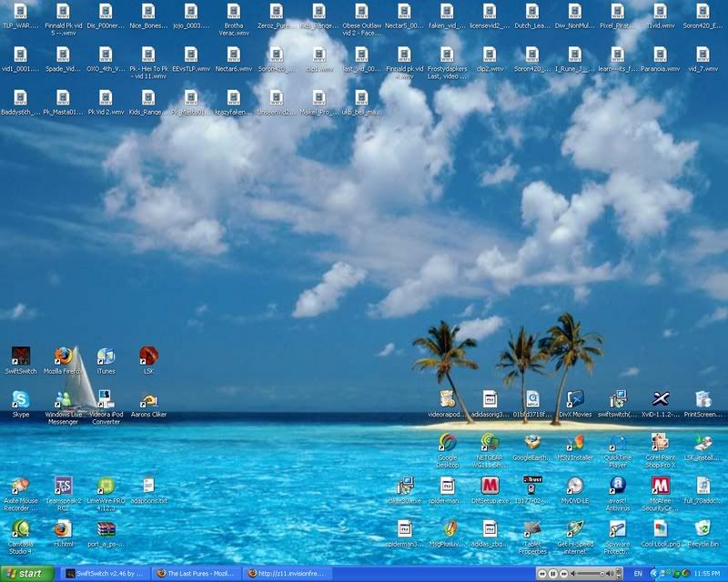The width and height of the screenshot is (728, 582).
Task: Toggle pause on the taskbar media player
Action: (551, 573)
